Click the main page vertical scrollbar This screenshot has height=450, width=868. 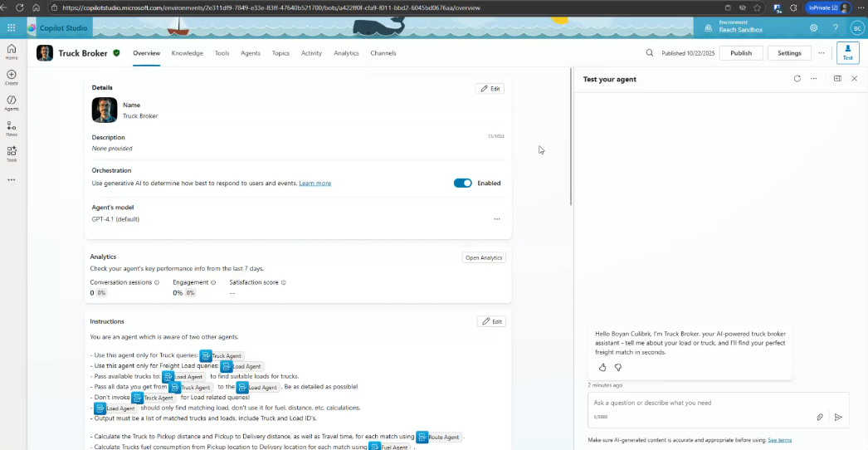click(x=571, y=136)
